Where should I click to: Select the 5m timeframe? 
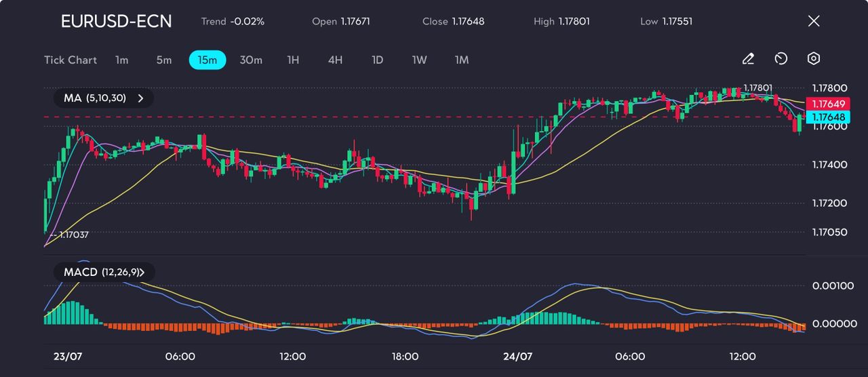[x=164, y=60]
